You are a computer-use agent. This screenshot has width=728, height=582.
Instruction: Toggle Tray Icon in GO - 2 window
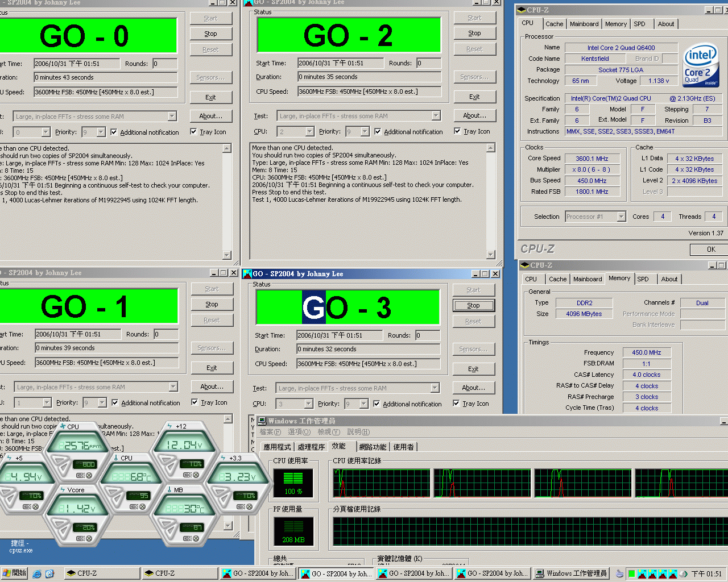pos(457,131)
